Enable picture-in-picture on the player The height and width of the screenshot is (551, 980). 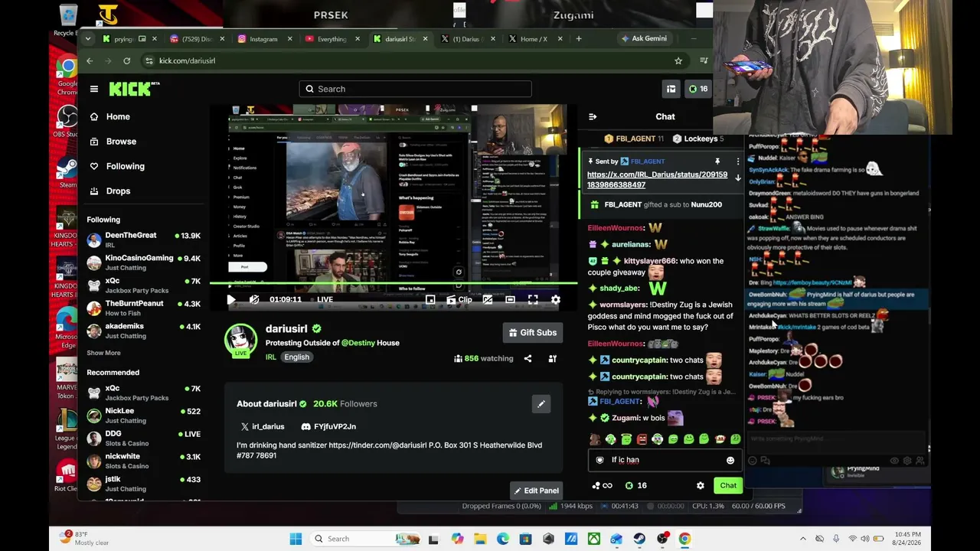(430, 300)
